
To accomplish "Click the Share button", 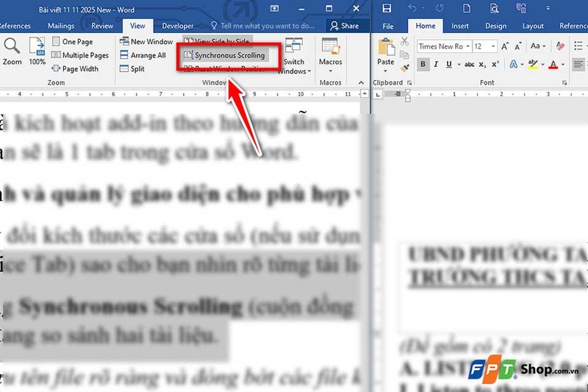I will coord(344,26).
